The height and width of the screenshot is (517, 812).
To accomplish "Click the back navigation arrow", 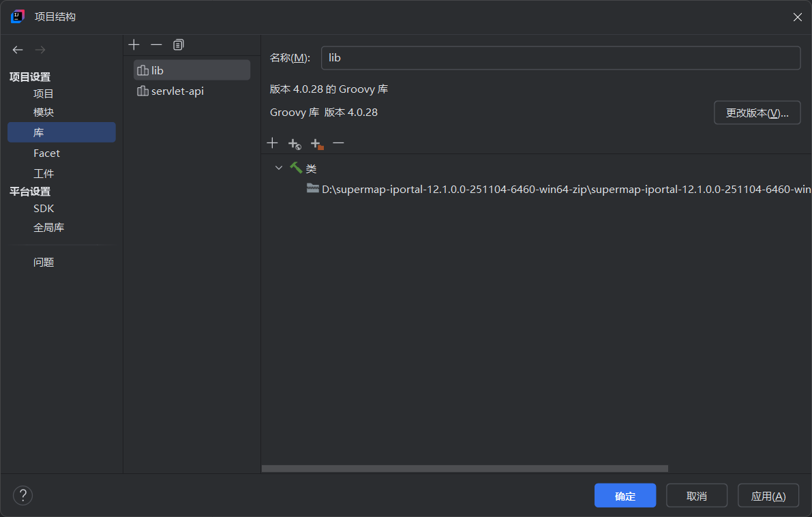I will point(18,50).
